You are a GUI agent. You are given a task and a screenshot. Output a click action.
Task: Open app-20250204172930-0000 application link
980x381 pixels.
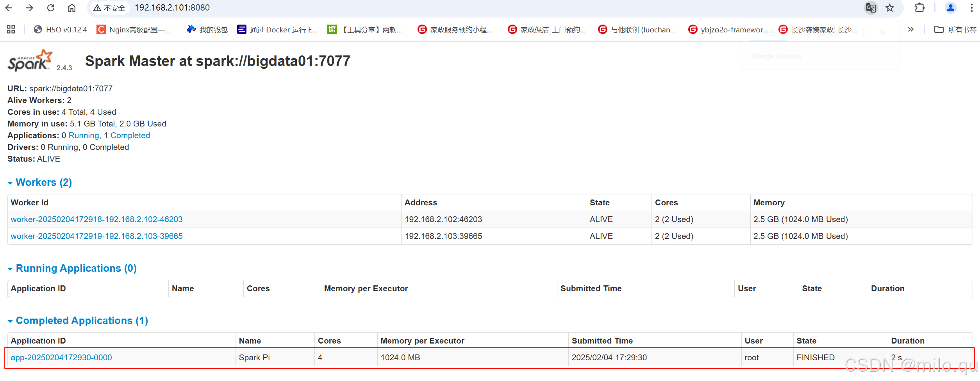61,358
